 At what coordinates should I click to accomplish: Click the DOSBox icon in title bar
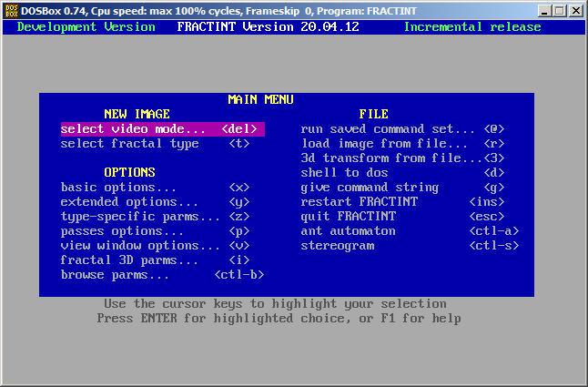coord(12,11)
